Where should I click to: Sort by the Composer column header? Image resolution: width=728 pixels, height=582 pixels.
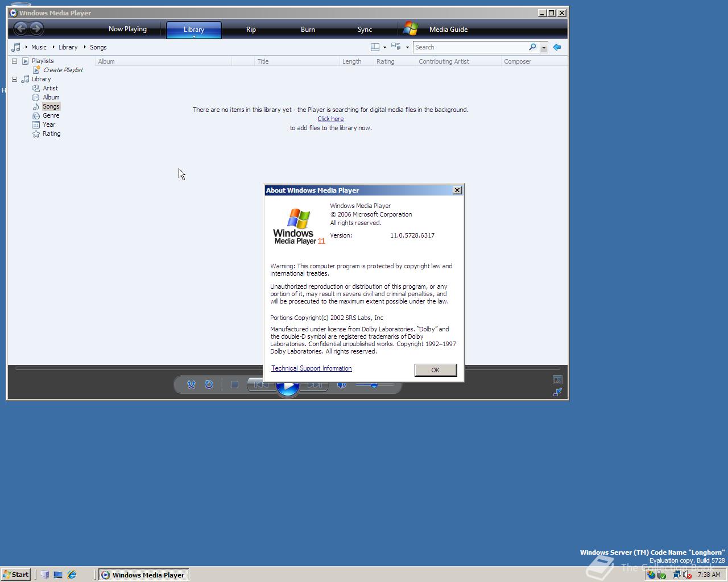534,61
